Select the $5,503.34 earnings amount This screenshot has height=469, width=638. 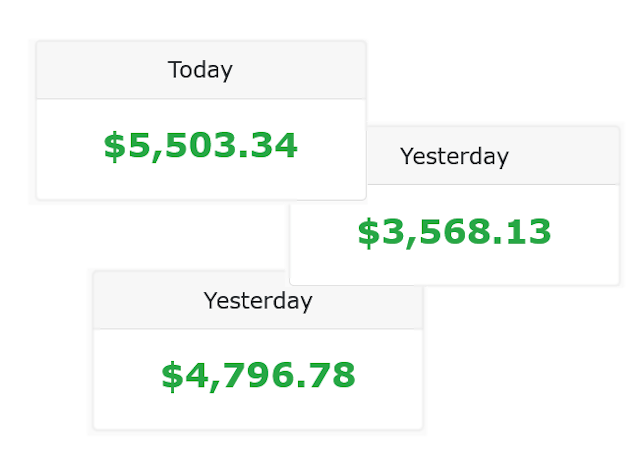pos(200,146)
